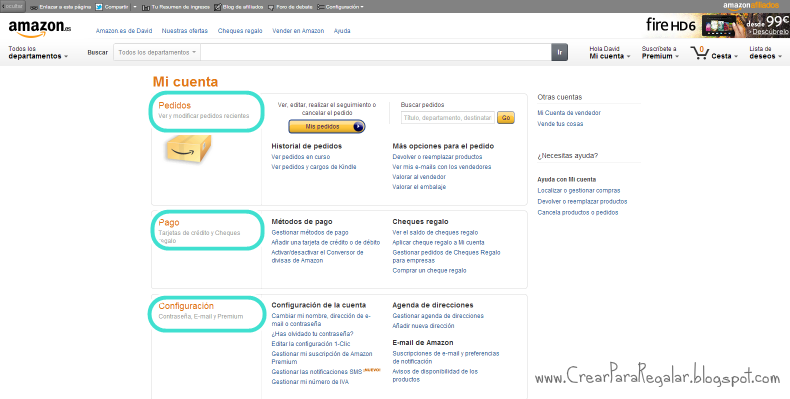Open Vende tus cosas

click(x=560, y=124)
